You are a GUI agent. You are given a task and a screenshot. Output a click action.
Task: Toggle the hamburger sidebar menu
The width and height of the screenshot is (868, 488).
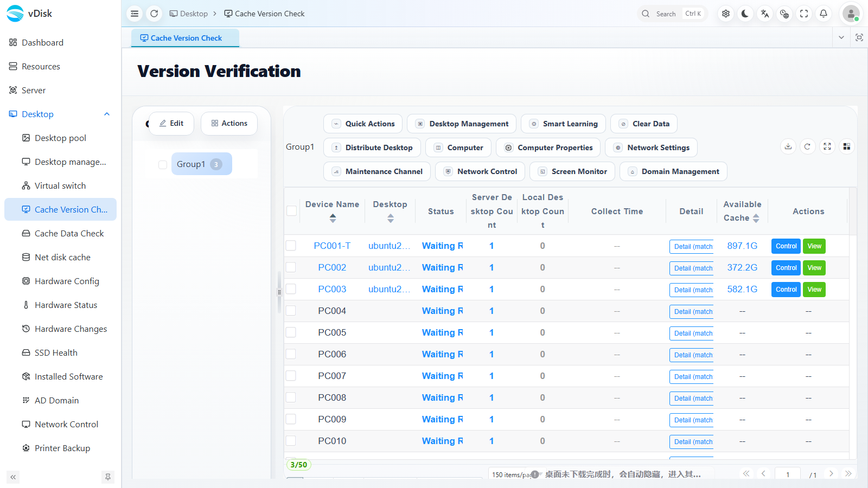[x=135, y=14]
